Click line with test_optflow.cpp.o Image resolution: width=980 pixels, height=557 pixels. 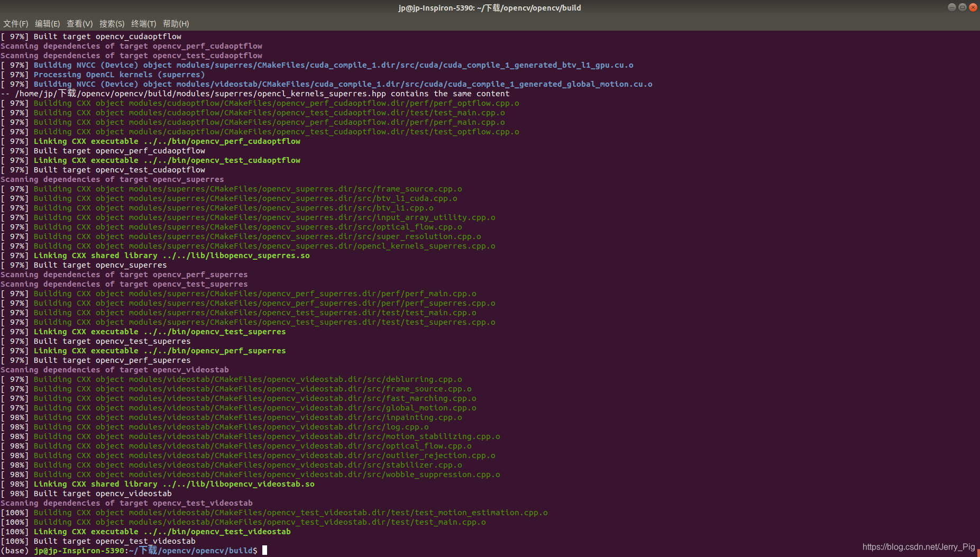coord(260,132)
